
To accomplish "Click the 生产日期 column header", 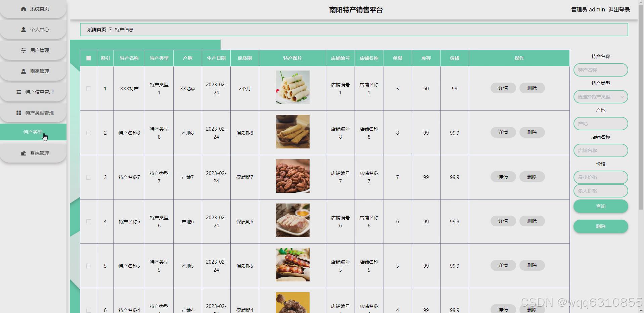I will click(216, 58).
